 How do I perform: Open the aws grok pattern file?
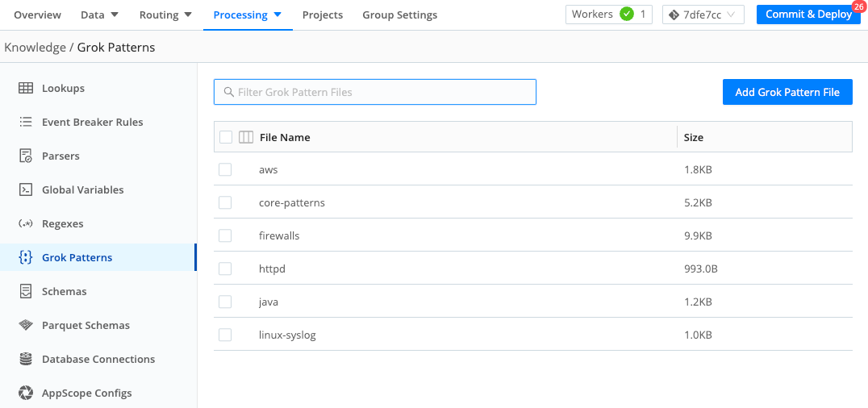pyautogui.click(x=268, y=170)
